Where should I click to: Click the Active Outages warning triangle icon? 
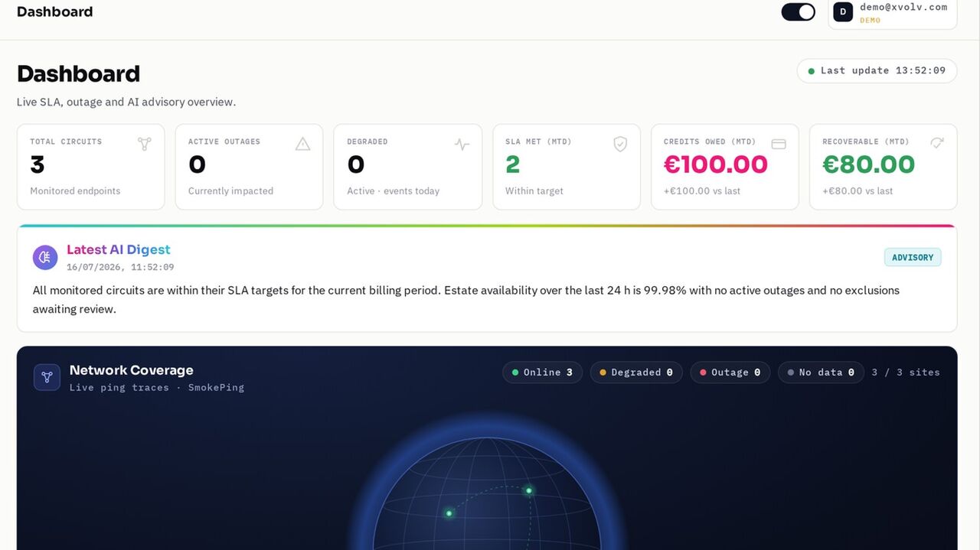pos(303,144)
